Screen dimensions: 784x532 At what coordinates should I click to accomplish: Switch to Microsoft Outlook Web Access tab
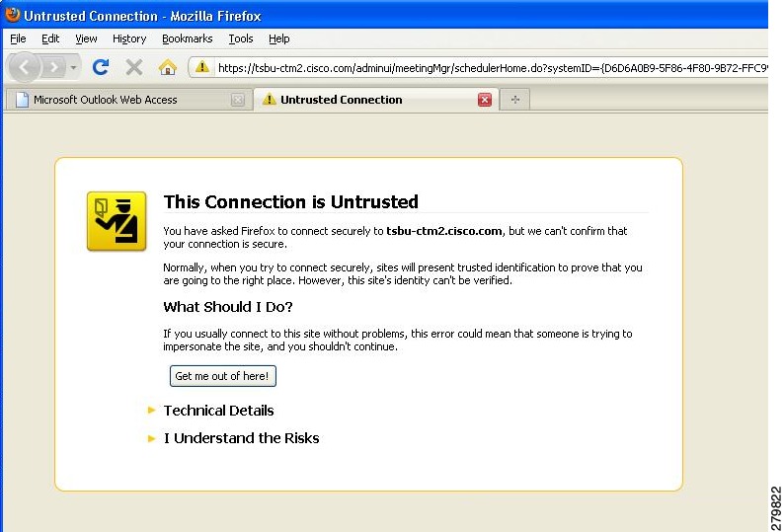pos(127,100)
